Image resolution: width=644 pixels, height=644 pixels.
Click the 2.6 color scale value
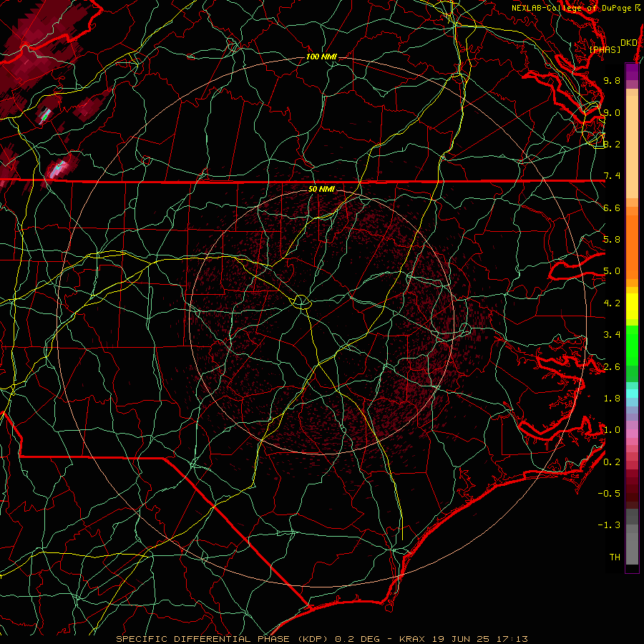[612, 367]
